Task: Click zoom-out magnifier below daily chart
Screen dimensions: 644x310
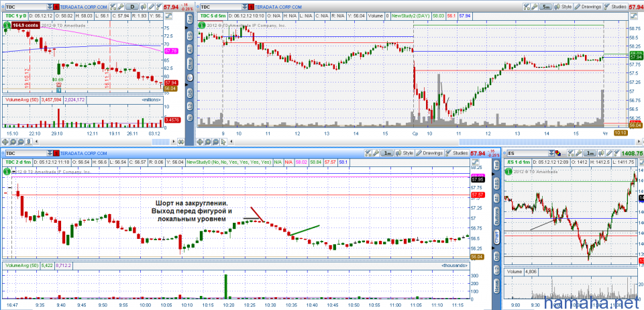Action: pos(21,142)
